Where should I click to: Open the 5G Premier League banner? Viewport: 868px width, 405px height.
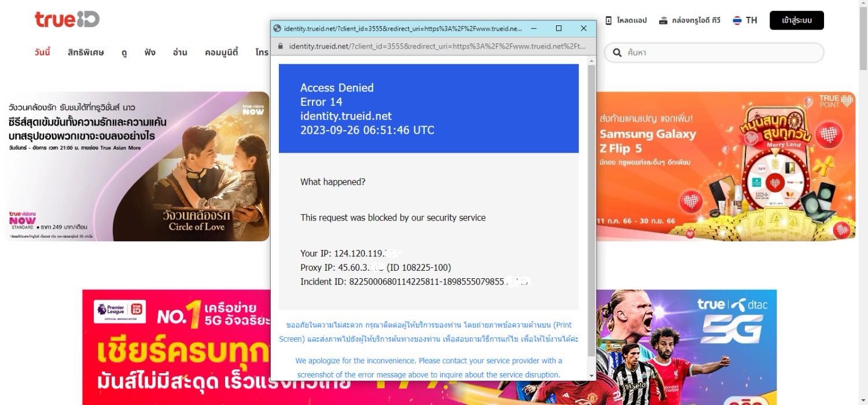pos(429,347)
